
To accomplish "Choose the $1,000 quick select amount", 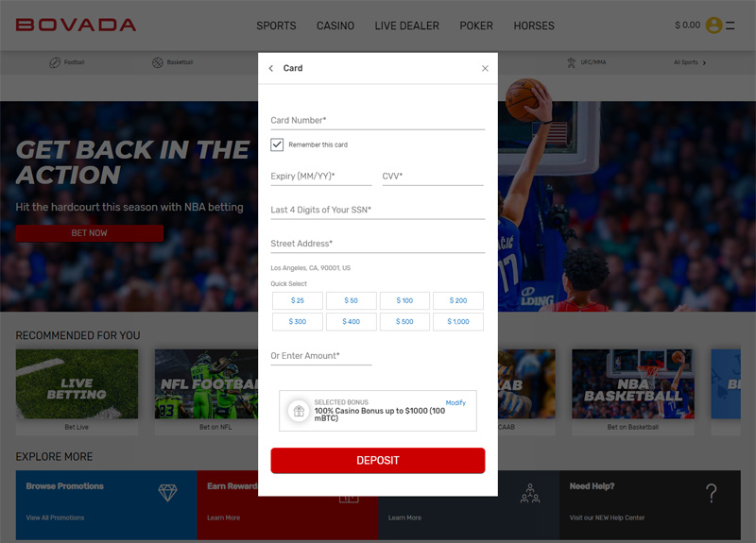I will tap(458, 321).
